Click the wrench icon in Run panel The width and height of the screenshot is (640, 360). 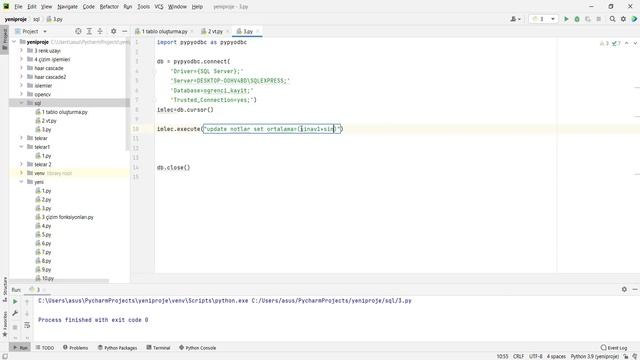click(x=15, y=313)
